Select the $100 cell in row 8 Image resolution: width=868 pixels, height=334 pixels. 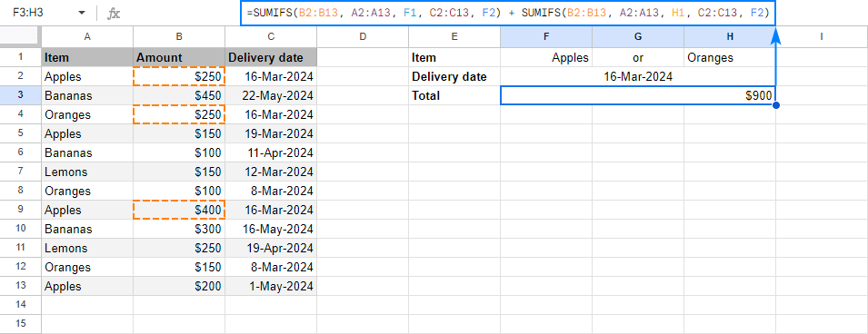[179, 191]
